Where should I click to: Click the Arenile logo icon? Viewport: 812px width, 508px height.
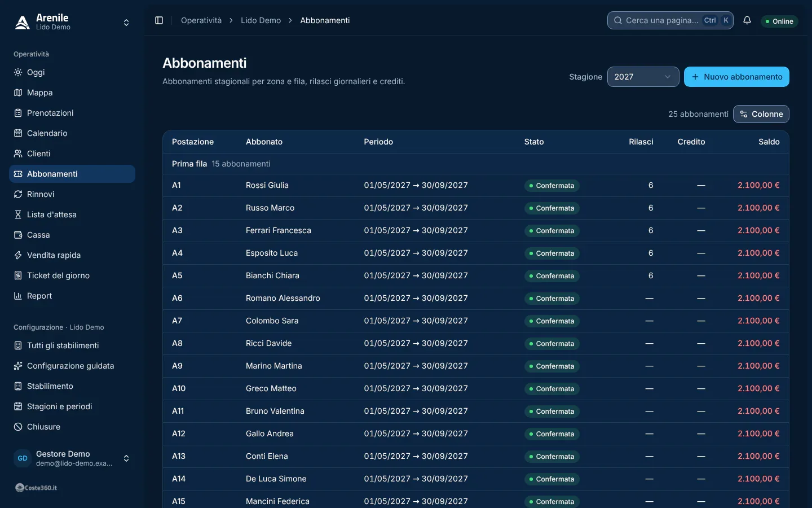22,22
